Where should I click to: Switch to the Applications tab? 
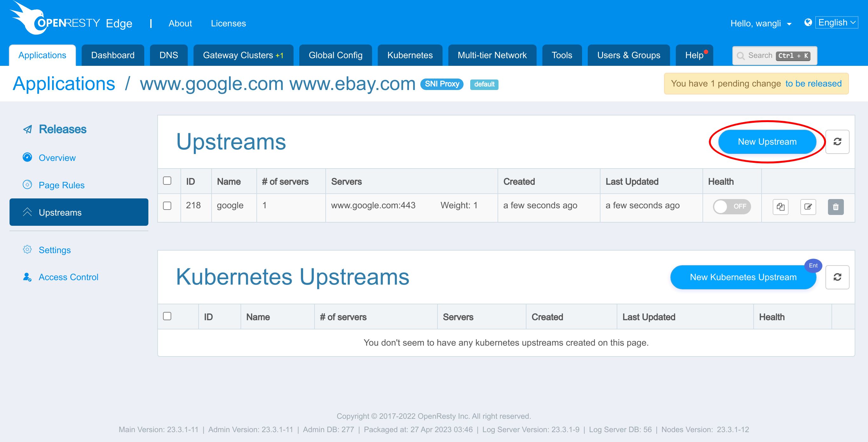click(x=43, y=55)
